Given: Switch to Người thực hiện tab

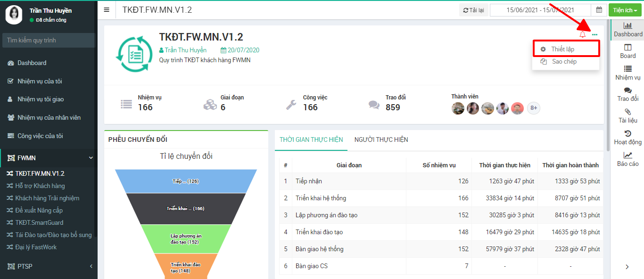Looking at the screenshot, I should 381,139.
